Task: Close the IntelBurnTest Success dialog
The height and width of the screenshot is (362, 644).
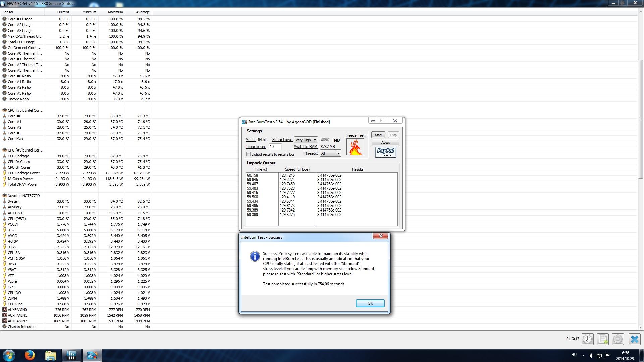Action: [x=381, y=236]
